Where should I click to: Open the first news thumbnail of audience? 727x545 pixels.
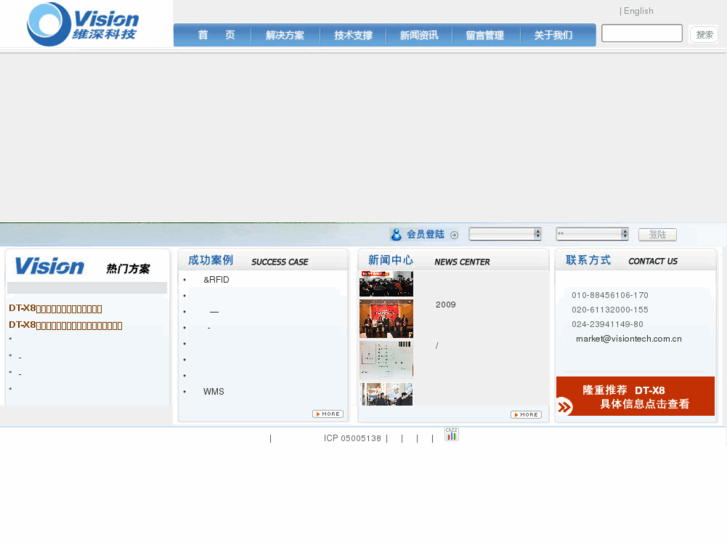[x=386, y=283]
